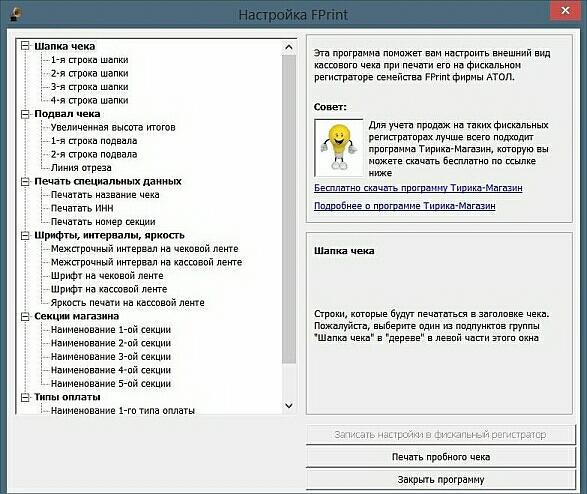Select Линия отреза item
This screenshot has height=494, width=587.
pyautogui.click(x=81, y=168)
